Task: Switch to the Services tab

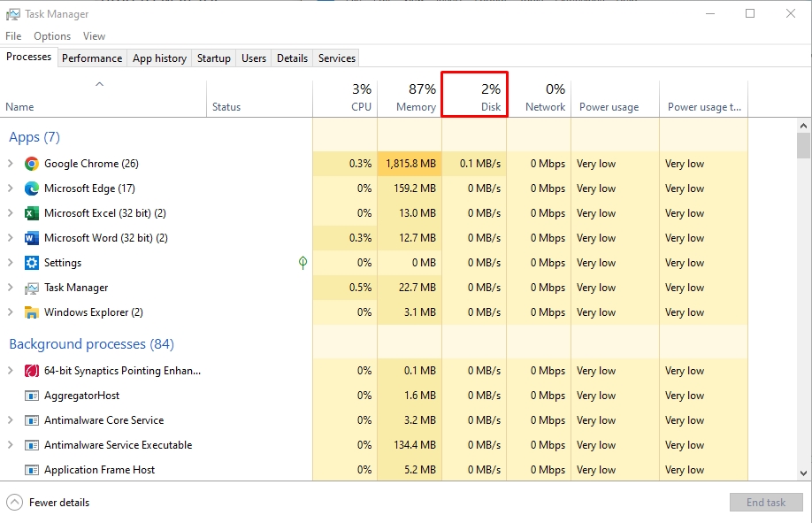Action: tap(337, 58)
